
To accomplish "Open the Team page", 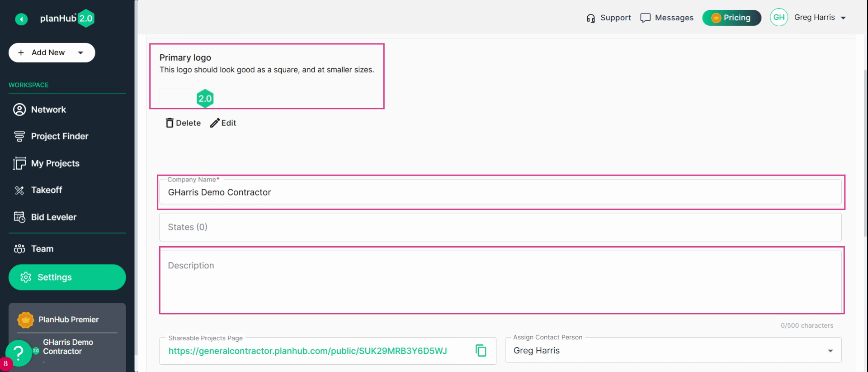I will pos(42,249).
